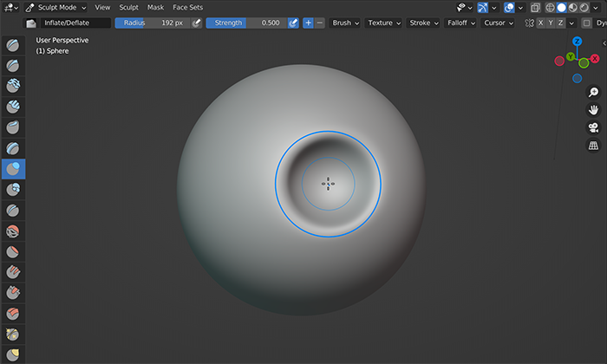Click the negative Z blue gizmo circle
607x364 pixels.
(578, 79)
